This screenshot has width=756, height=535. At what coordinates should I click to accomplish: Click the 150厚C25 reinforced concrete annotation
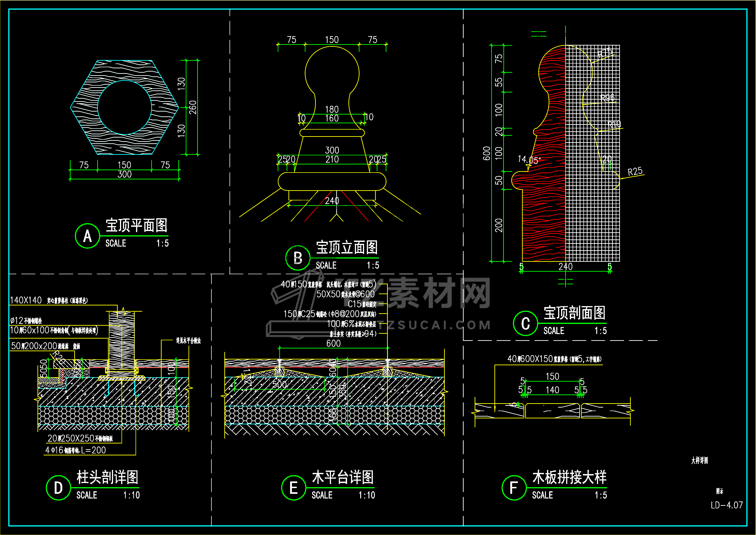330,314
